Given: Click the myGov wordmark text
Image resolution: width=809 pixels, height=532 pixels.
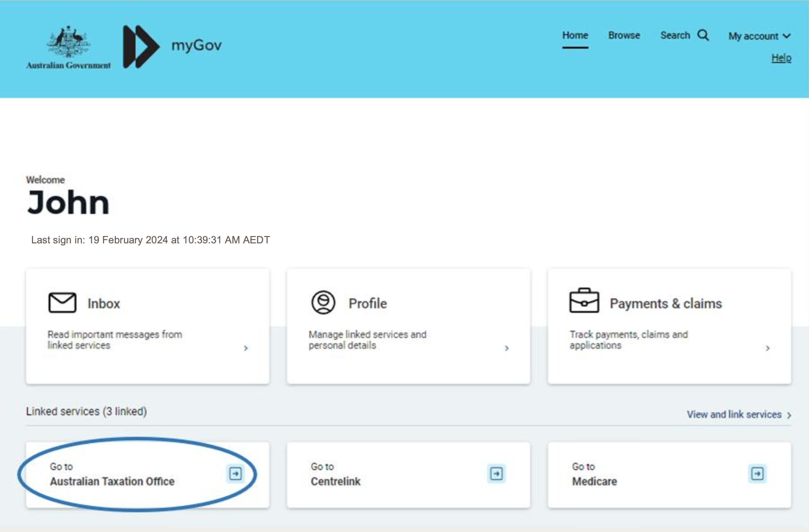Looking at the screenshot, I should [x=196, y=45].
